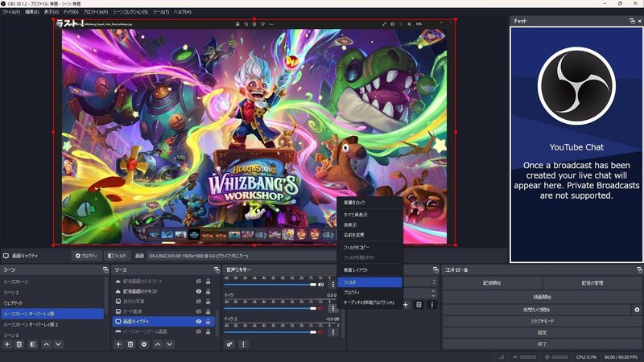Float the シーン dock with its pop-out icon
The image size is (644, 362).
[x=105, y=269]
